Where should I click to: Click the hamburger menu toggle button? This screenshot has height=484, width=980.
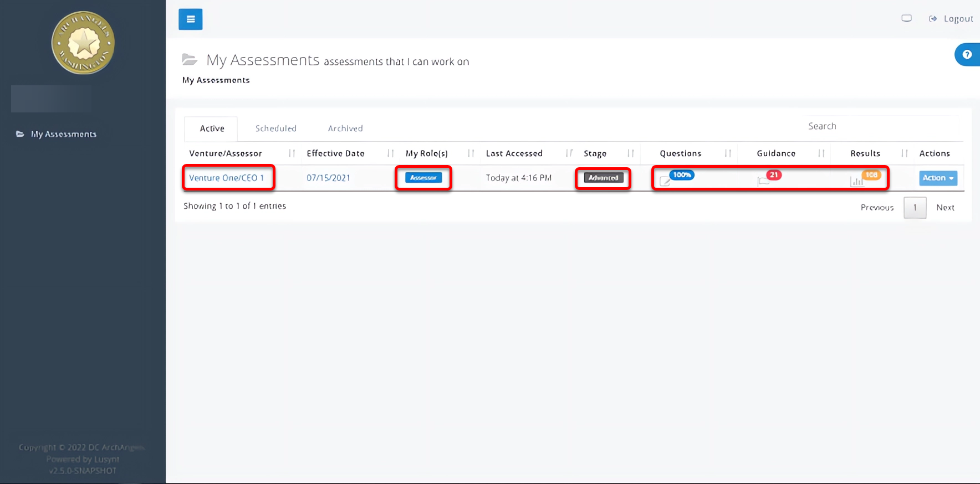tap(190, 19)
